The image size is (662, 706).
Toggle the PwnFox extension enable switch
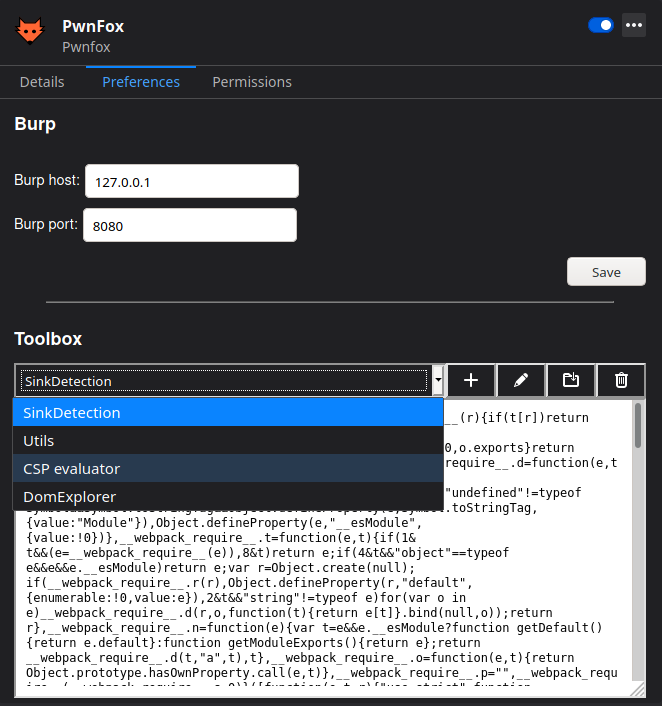click(601, 25)
